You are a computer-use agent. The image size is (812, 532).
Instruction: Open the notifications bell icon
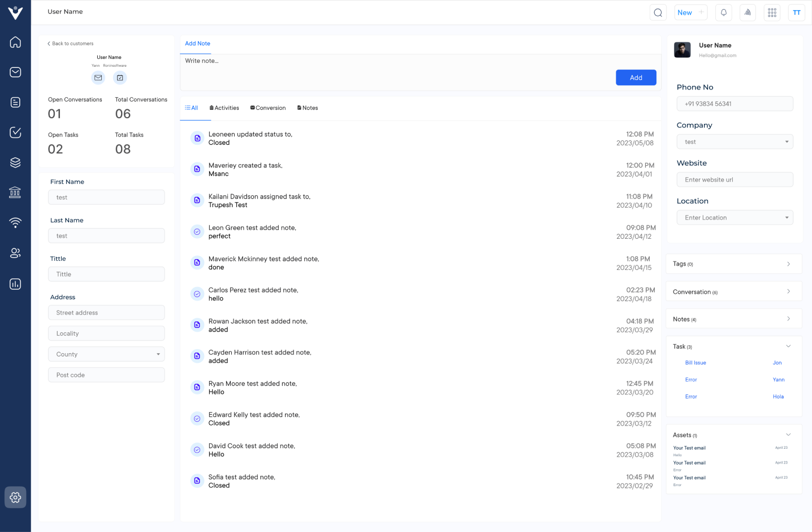tap(723, 12)
